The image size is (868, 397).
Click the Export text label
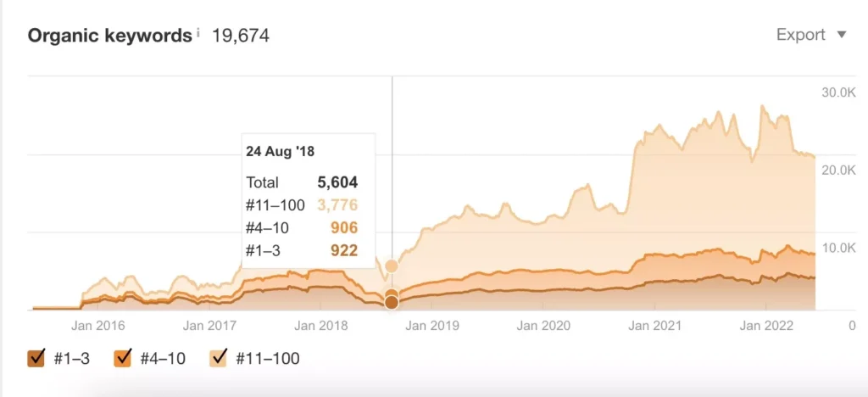800,35
